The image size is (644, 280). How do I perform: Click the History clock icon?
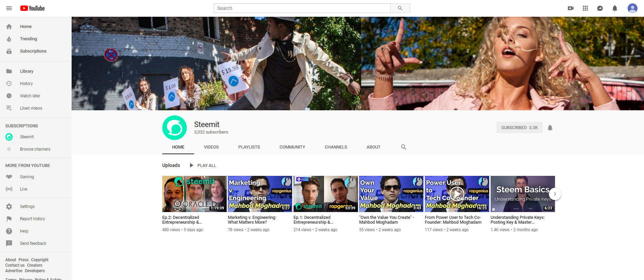tap(9, 84)
